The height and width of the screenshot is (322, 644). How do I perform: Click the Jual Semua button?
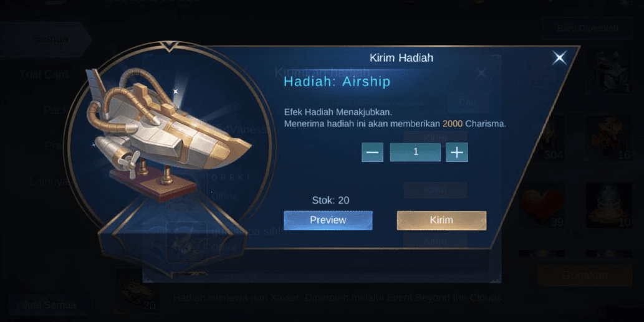click(49, 305)
